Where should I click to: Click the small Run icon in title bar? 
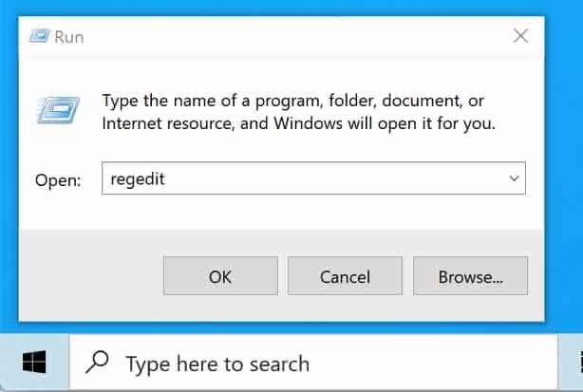[x=40, y=36]
